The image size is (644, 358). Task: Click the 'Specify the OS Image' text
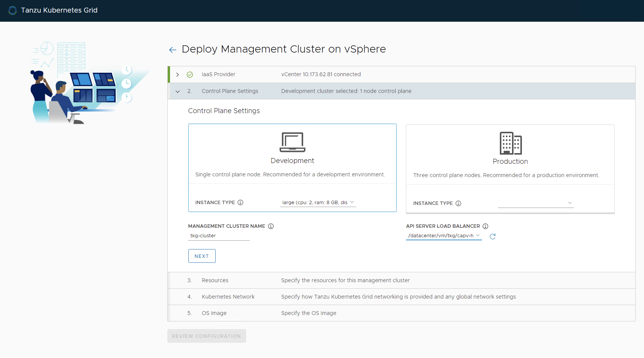[x=308, y=313]
